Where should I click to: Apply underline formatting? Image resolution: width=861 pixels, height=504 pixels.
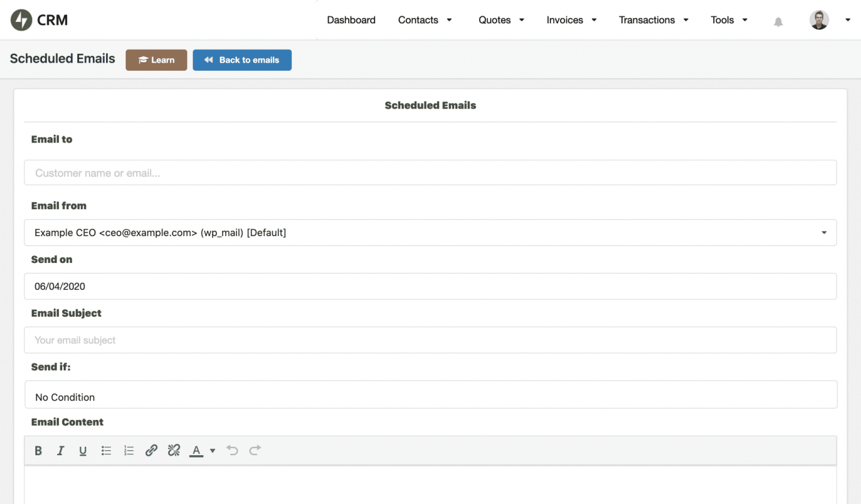(x=83, y=450)
